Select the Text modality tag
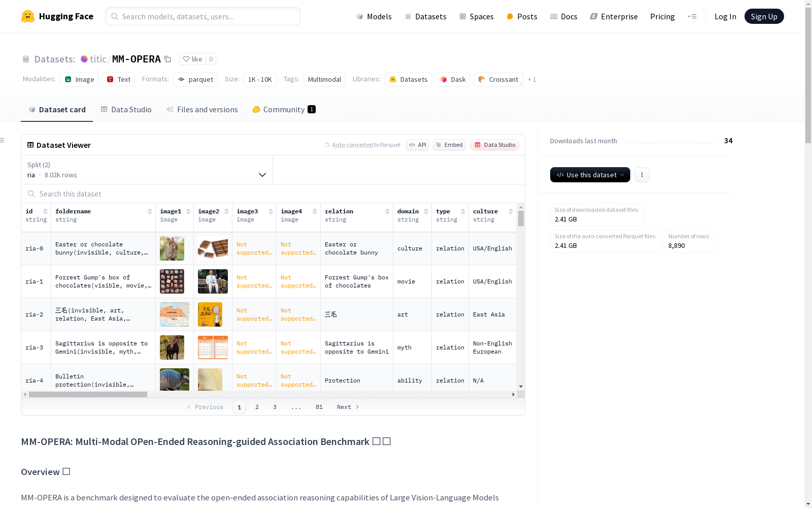The width and height of the screenshot is (812, 508). [x=119, y=79]
